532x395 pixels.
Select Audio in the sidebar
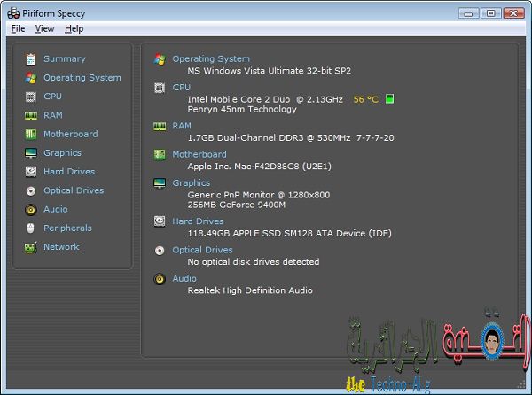pyautogui.click(x=56, y=209)
